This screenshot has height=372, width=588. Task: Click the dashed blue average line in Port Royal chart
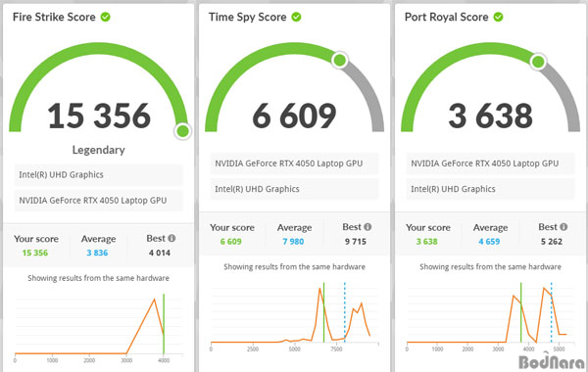pos(551,312)
